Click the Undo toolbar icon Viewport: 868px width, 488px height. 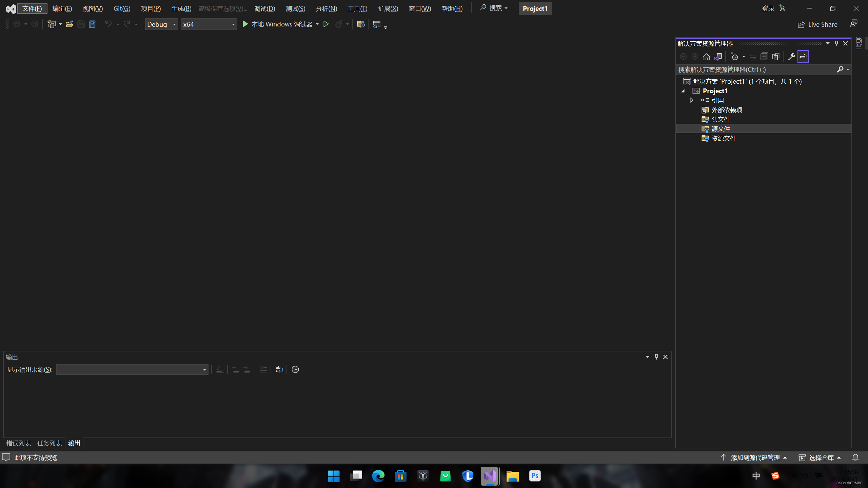(x=108, y=24)
